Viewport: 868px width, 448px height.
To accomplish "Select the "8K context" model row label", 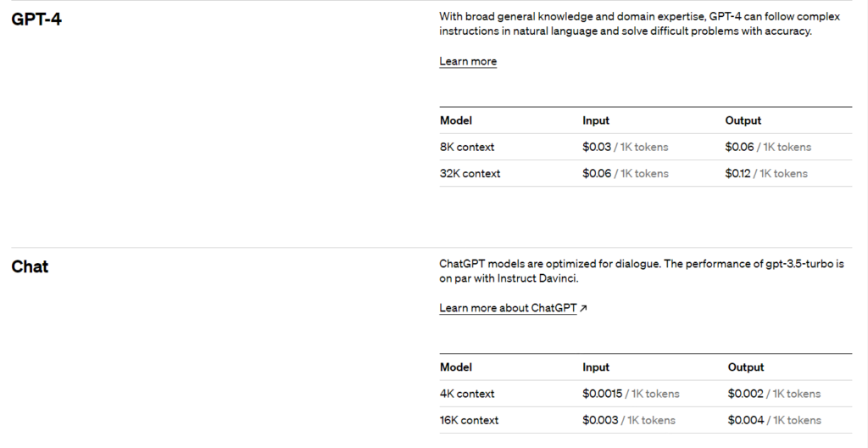I will [x=467, y=147].
